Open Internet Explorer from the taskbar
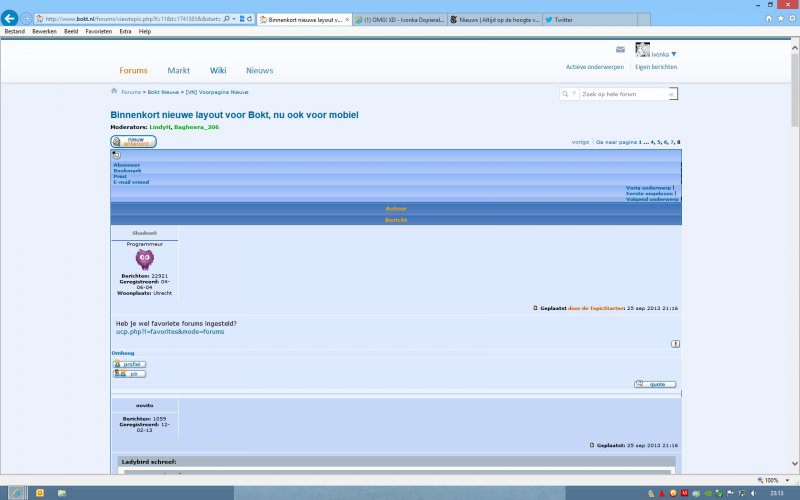The height and width of the screenshot is (500, 800). click(16, 493)
